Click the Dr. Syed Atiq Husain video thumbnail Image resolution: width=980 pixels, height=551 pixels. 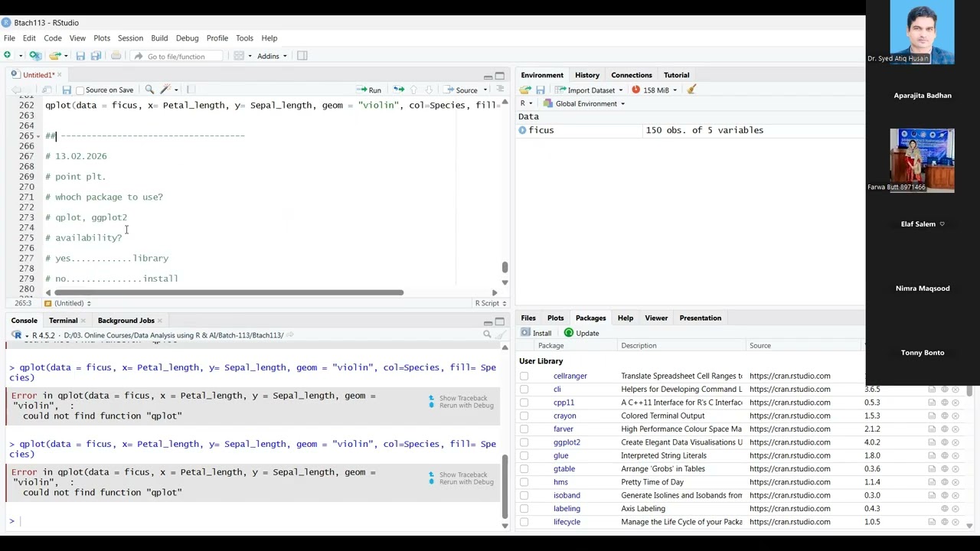922,34
